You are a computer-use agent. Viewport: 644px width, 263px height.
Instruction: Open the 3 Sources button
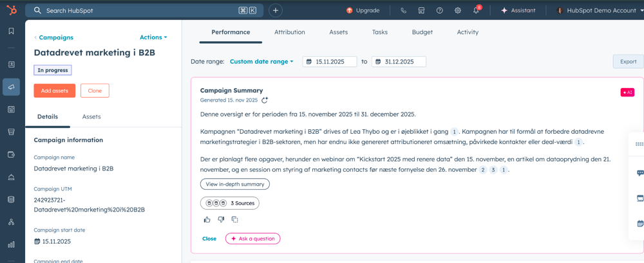pyautogui.click(x=230, y=203)
